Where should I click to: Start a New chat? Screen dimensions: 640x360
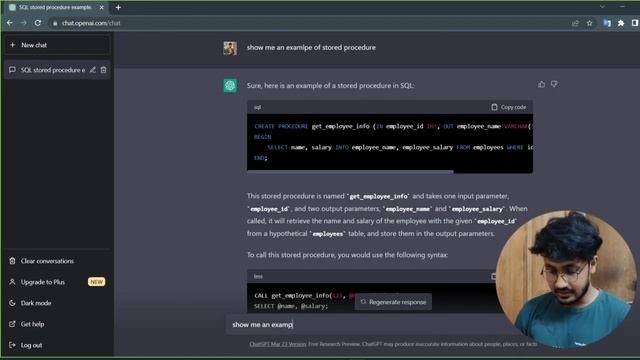click(57, 45)
